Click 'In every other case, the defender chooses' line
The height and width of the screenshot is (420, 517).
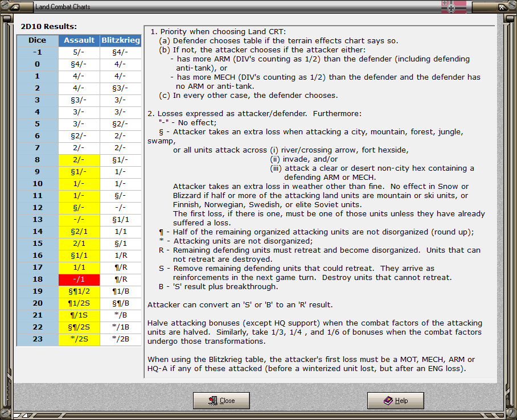[x=248, y=96]
